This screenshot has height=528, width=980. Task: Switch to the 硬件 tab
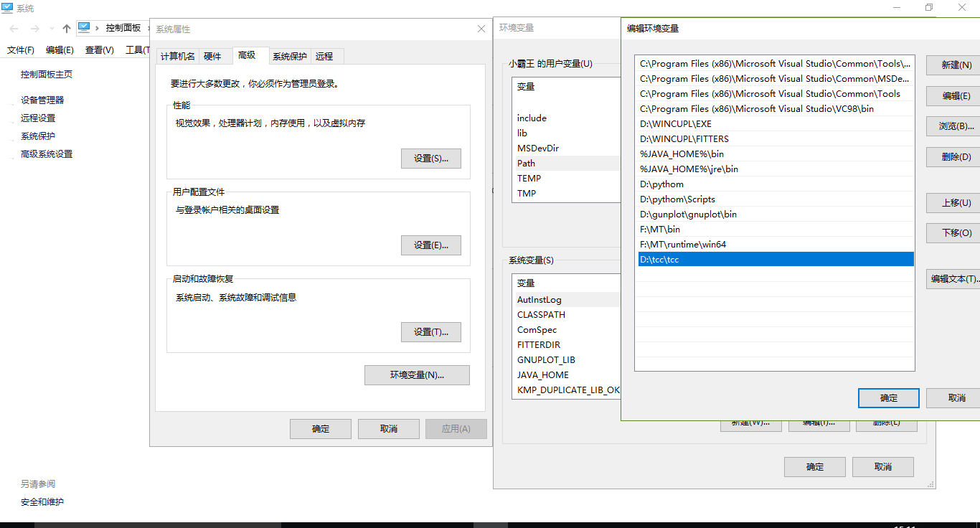pyautogui.click(x=215, y=56)
